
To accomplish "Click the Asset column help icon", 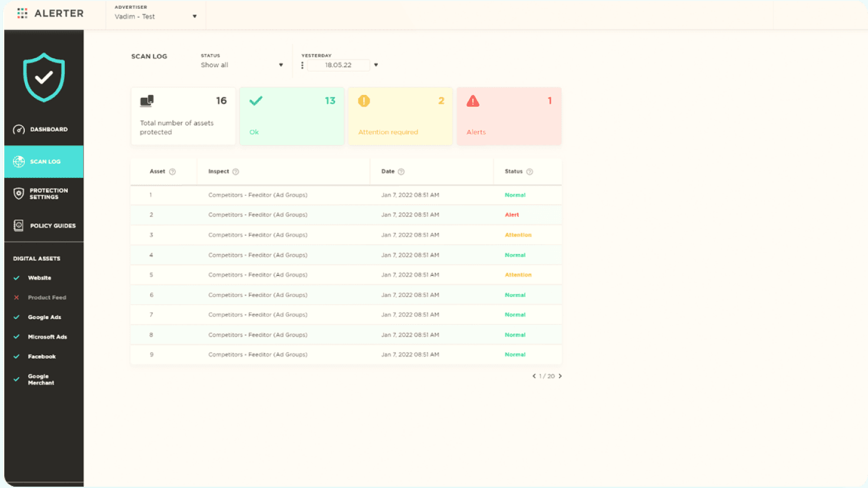I will click(173, 172).
